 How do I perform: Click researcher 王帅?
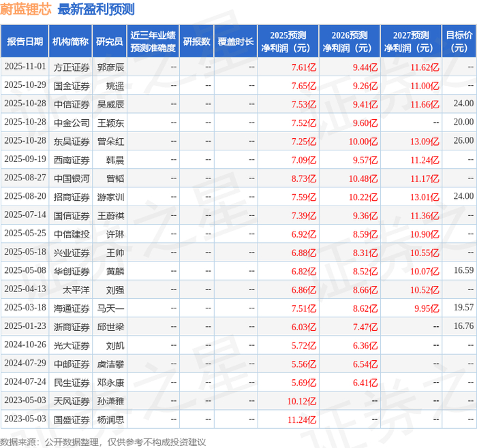coord(115,253)
